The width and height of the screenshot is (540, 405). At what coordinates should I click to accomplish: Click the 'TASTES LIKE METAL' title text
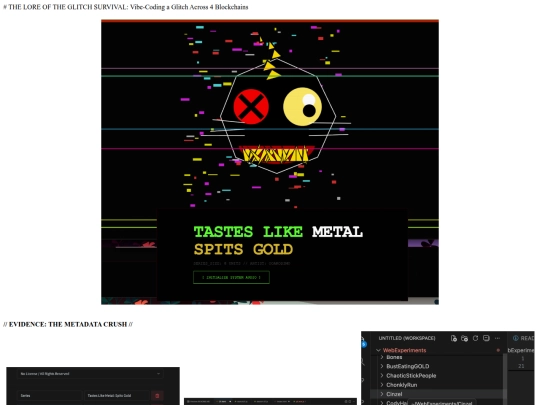[x=278, y=231]
